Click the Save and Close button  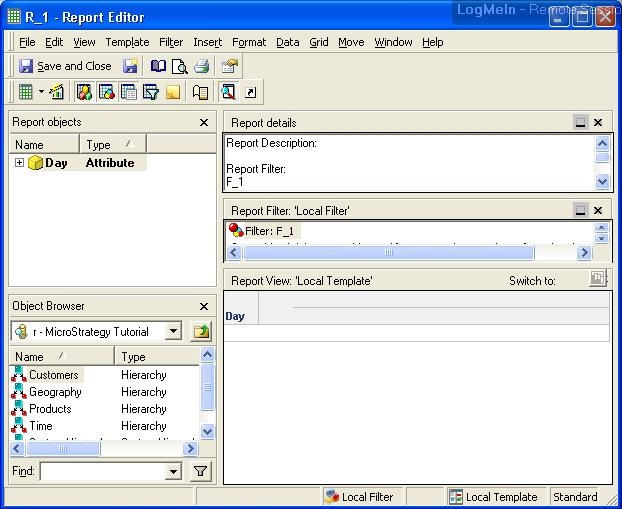tap(65, 66)
